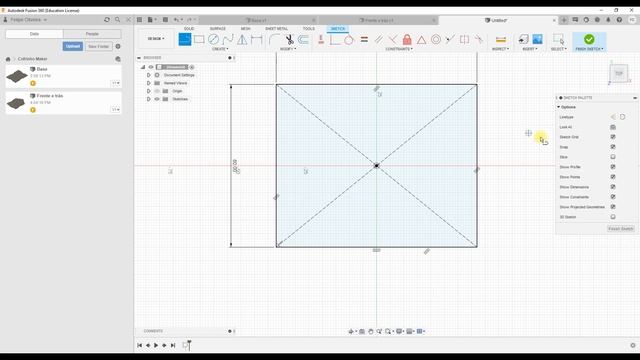
Task: Refresh the data panel
Action: (107, 20)
